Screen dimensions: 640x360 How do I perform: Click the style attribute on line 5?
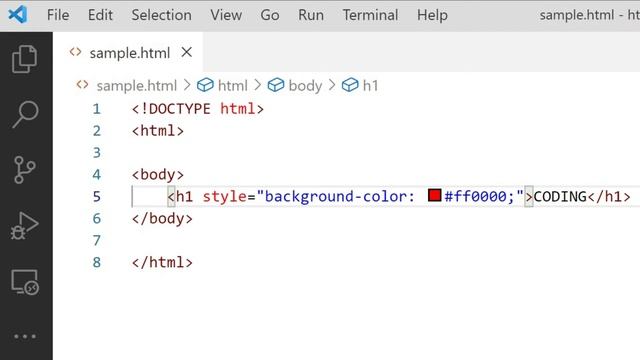point(224,197)
